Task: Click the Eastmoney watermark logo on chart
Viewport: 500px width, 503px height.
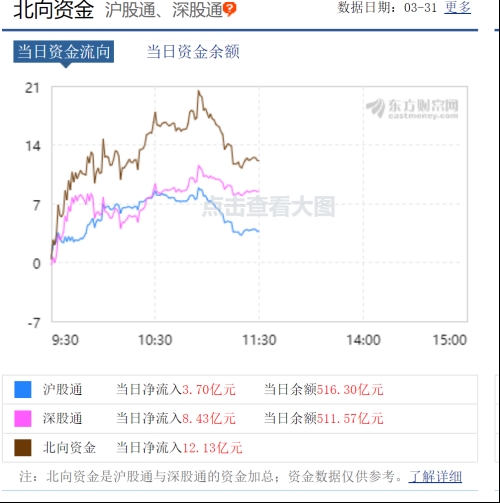Action: 412,108
